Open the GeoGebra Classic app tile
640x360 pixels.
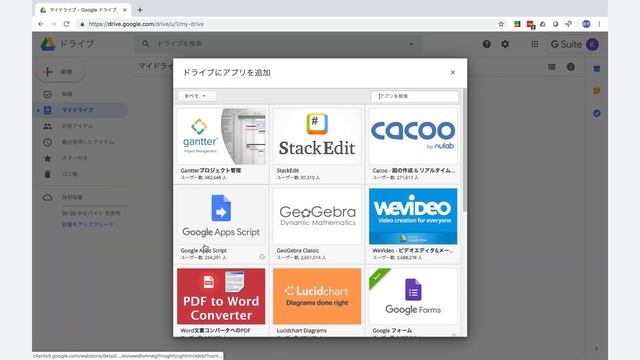[x=317, y=224]
